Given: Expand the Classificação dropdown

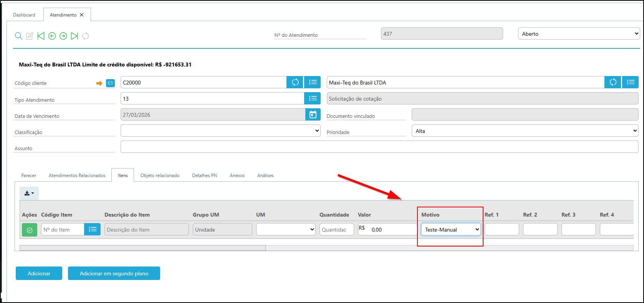Looking at the screenshot, I should point(220,131).
